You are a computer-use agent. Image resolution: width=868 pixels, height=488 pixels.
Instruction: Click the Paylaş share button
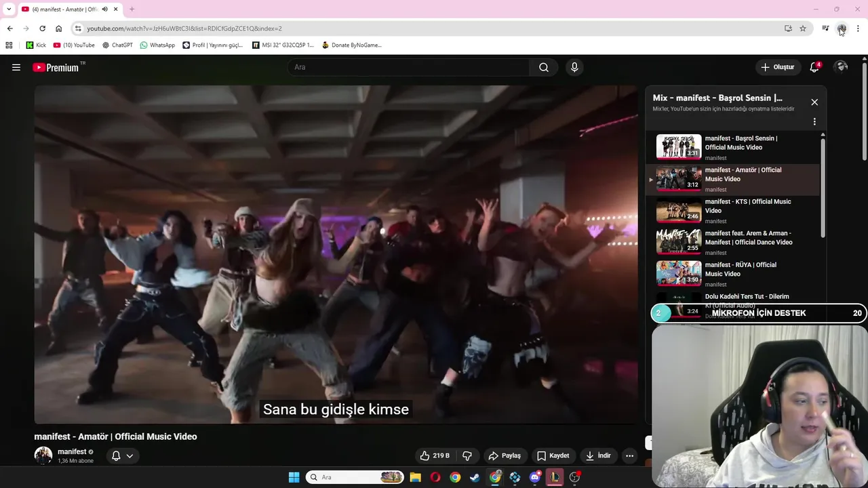(x=505, y=455)
